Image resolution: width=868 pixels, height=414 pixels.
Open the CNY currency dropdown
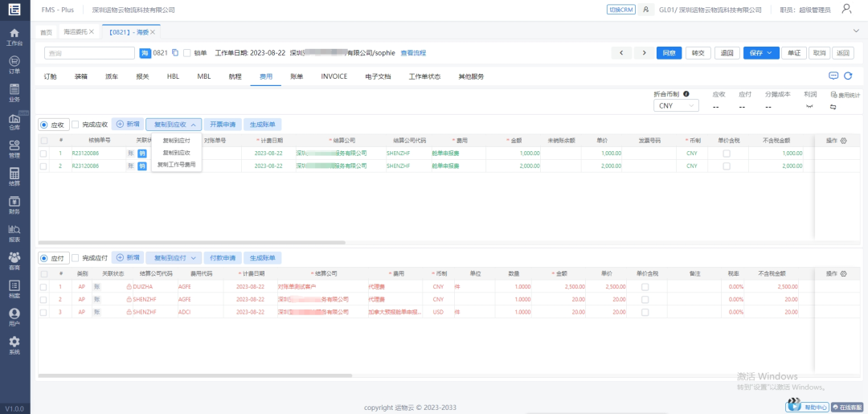tap(676, 106)
